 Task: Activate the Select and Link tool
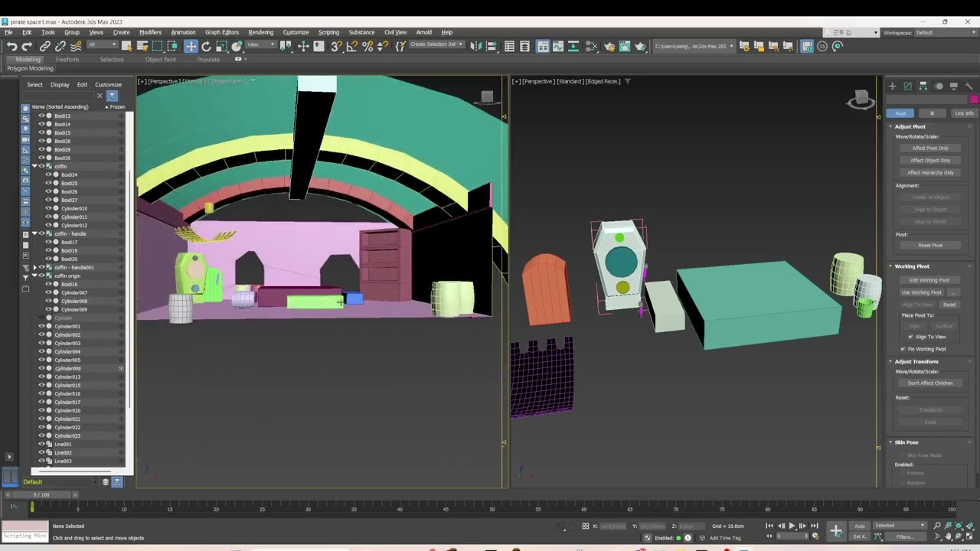click(x=45, y=47)
